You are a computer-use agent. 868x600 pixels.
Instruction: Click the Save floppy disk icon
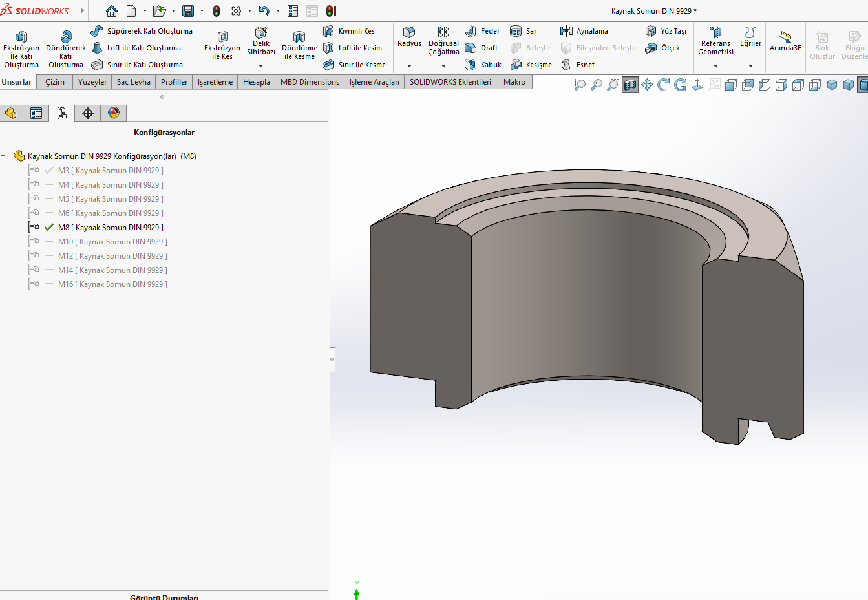[188, 11]
